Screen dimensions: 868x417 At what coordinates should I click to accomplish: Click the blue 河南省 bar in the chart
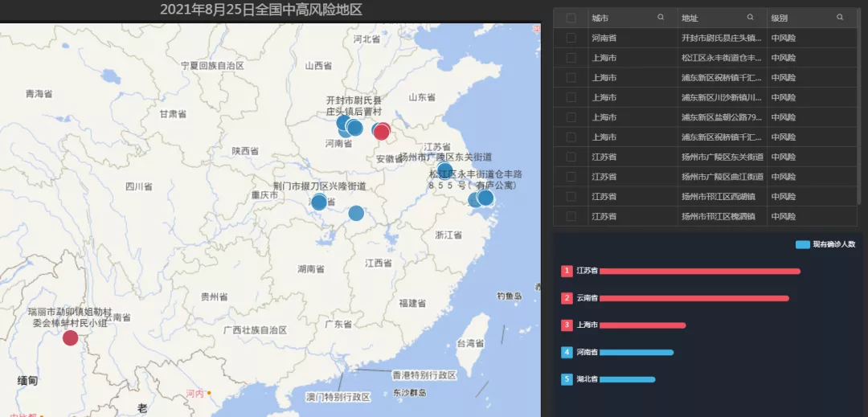(637, 352)
